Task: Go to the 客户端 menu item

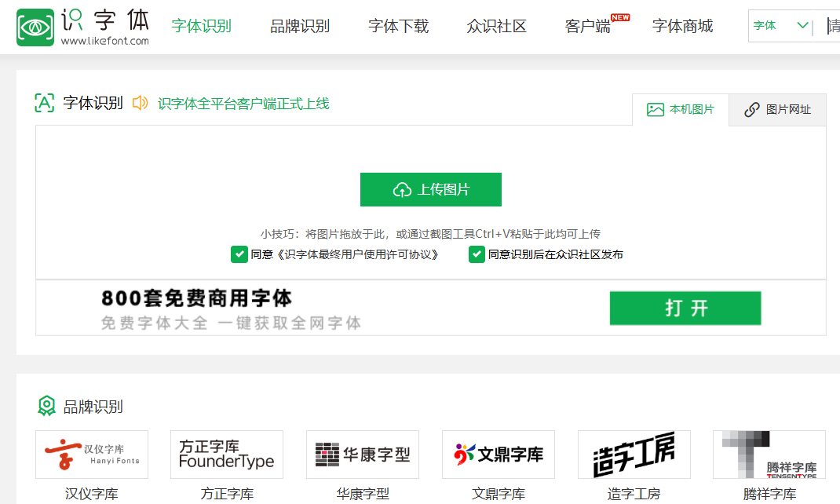Action: 587,27
